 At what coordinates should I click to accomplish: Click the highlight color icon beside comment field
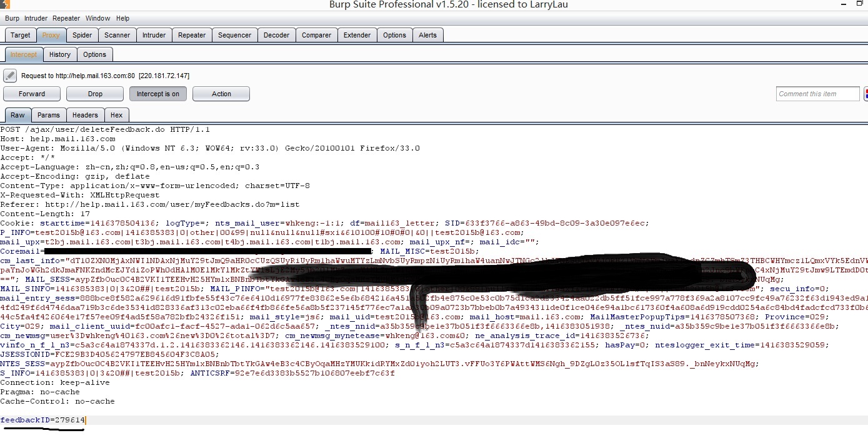point(866,94)
